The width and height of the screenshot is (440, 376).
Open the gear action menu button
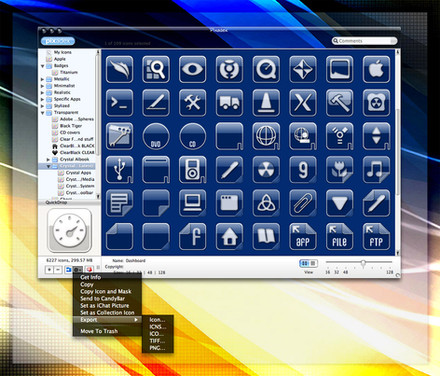point(77,269)
